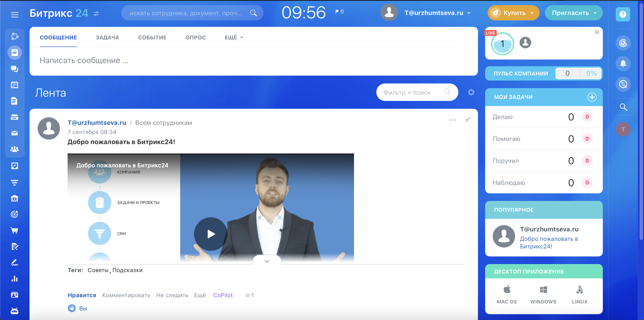Image resolution: width=644 pixels, height=320 pixels.
Task: Open the Messenger chat icon in sidebar
Action: pyautogui.click(x=15, y=69)
